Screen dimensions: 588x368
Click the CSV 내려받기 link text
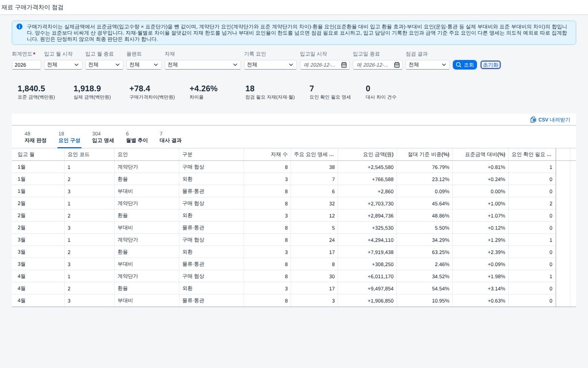click(x=554, y=120)
